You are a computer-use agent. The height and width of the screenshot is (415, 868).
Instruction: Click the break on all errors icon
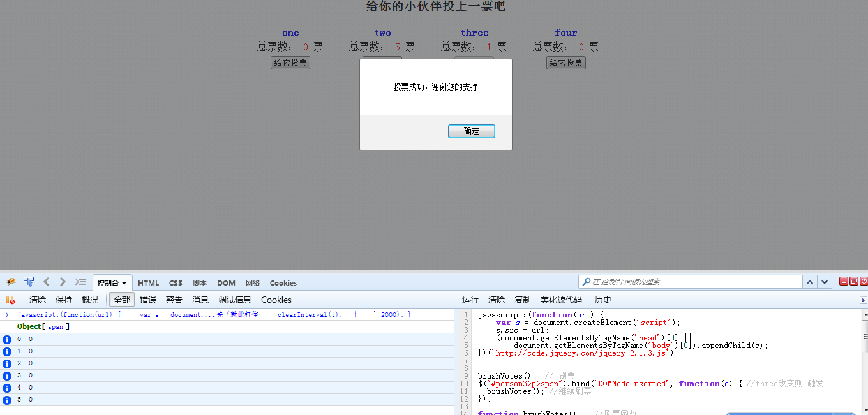[10, 300]
